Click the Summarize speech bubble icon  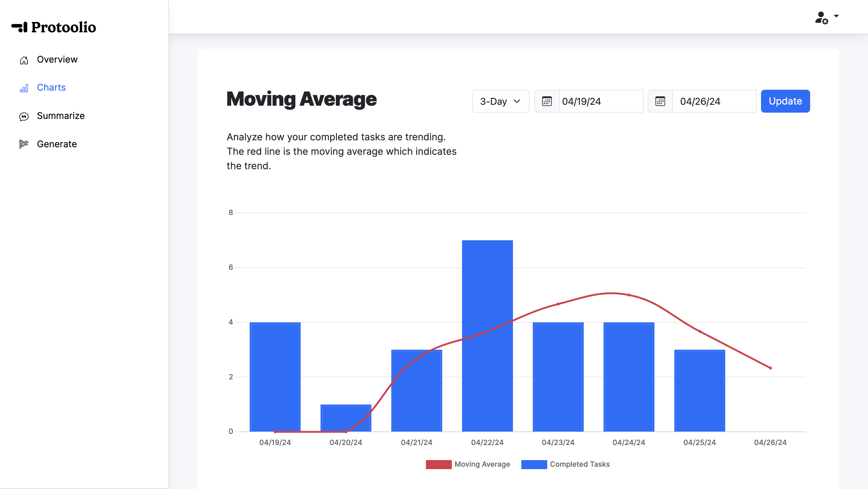tap(24, 117)
